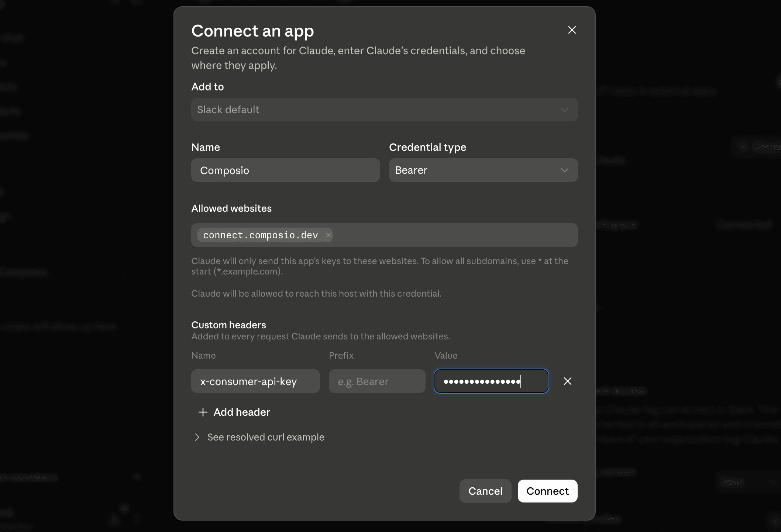Select the connect.composio.dev chip text

point(261,235)
